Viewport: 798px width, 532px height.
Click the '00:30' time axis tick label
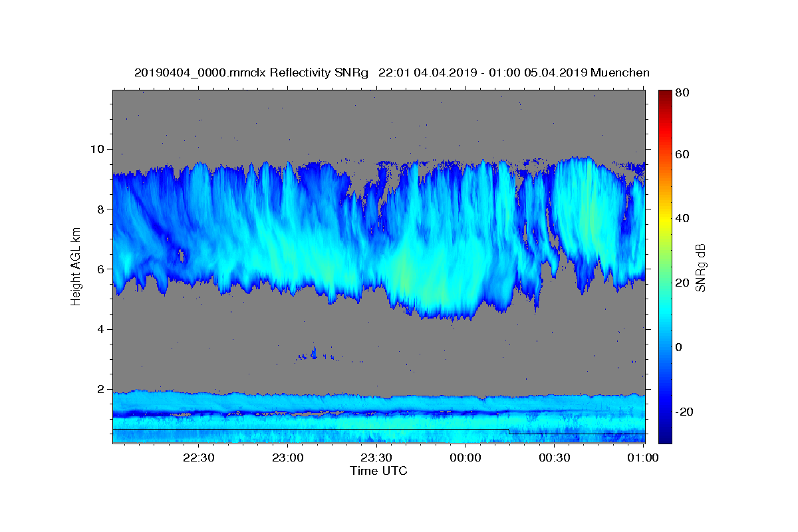pyautogui.click(x=554, y=458)
